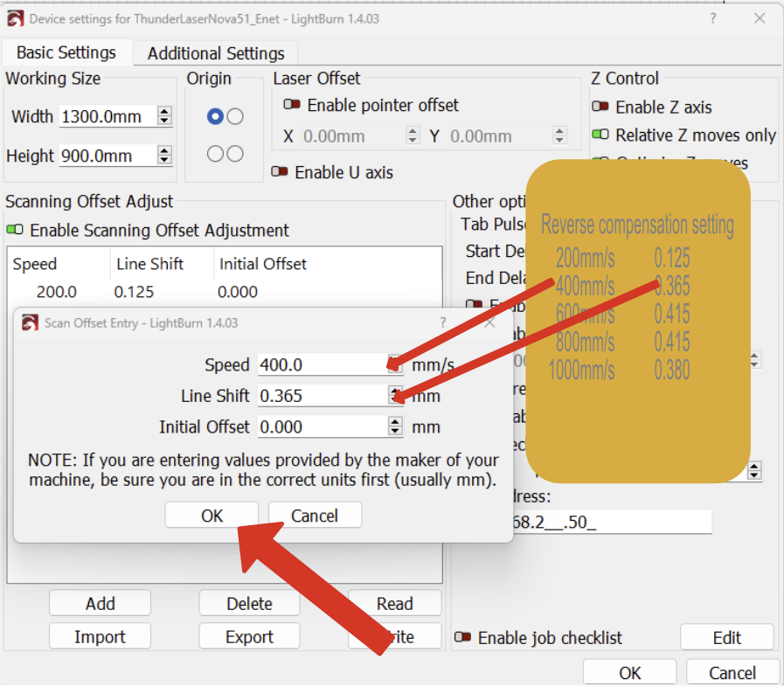
Task: Click the LightBurn logo in Scan Offset Entry dialog
Action: [x=30, y=323]
